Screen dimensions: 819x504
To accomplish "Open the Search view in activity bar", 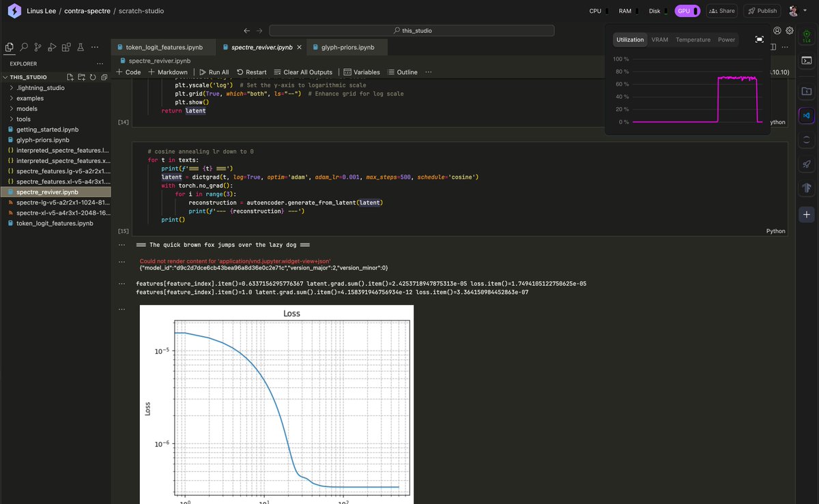I will point(24,47).
